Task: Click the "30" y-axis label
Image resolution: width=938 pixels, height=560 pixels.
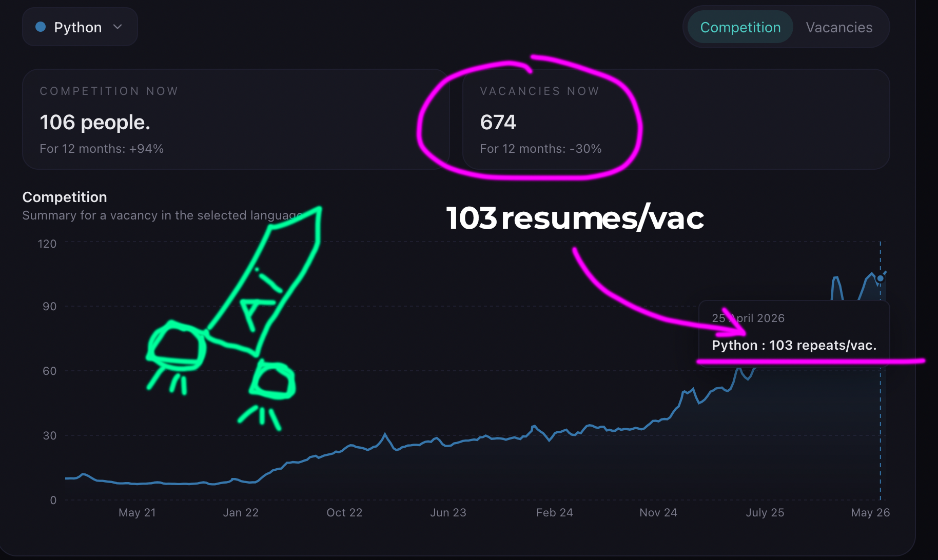Action: tap(50, 435)
